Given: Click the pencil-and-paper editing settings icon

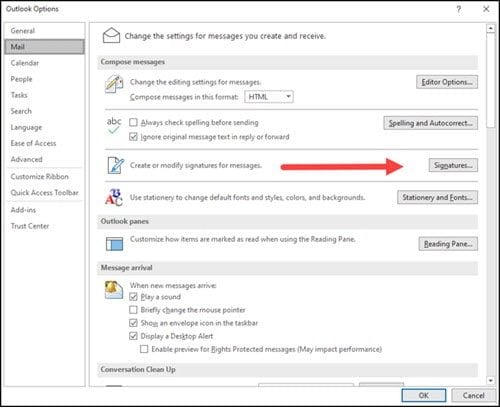Looking at the screenshot, I should tap(114, 84).
